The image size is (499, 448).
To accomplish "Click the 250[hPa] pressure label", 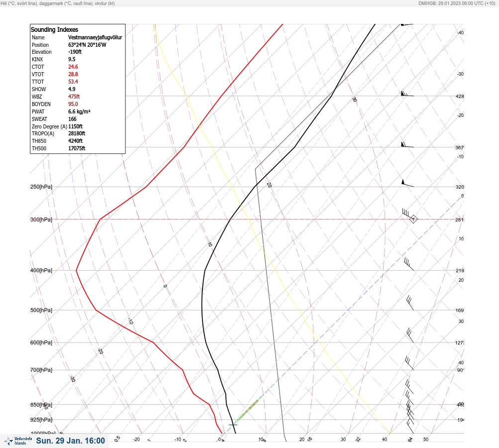I will tap(41, 187).
